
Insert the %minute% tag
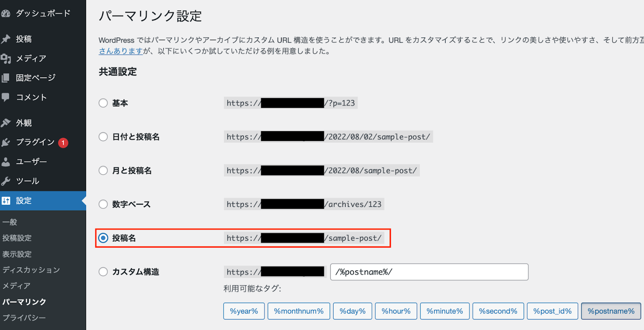(x=445, y=311)
